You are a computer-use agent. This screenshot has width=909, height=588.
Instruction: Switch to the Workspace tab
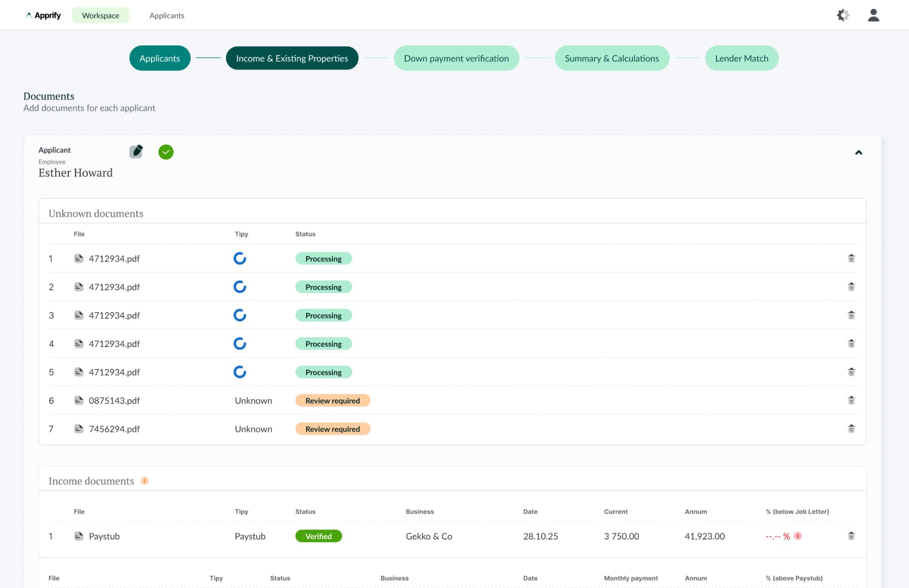(x=100, y=15)
